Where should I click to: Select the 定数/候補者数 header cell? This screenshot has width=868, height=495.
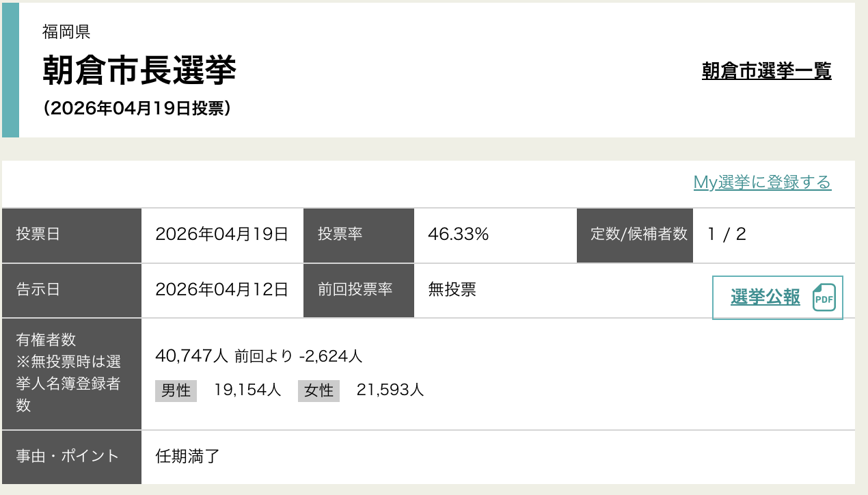pyautogui.click(x=635, y=235)
